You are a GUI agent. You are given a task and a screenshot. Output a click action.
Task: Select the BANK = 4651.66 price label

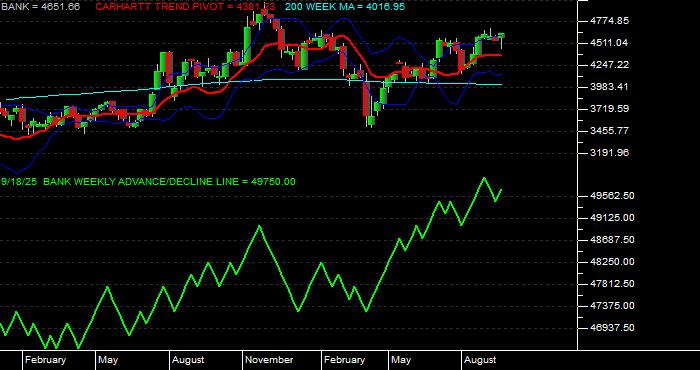40,7
